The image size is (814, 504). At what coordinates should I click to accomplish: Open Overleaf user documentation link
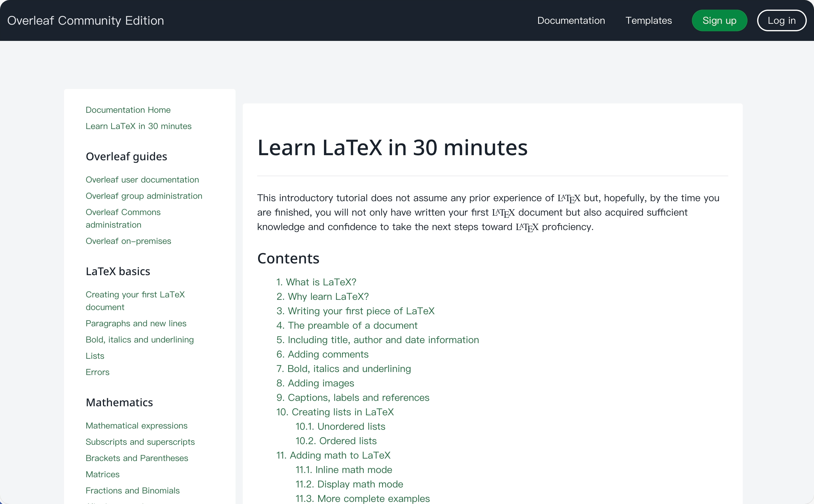[142, 180]
